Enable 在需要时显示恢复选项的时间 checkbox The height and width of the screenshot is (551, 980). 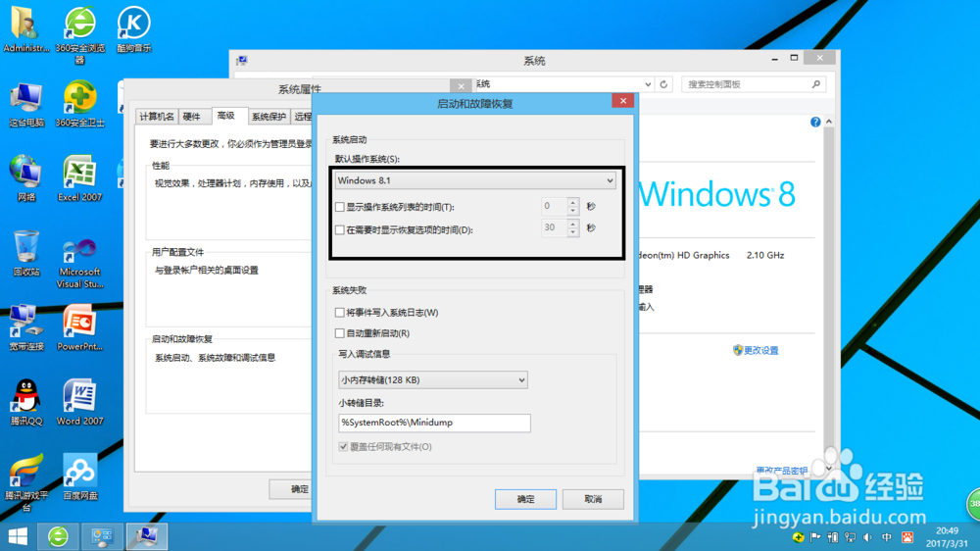(339, 230)
